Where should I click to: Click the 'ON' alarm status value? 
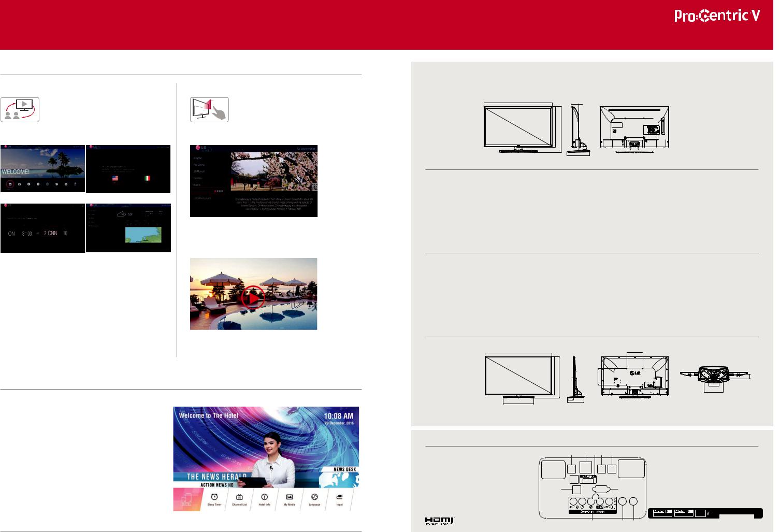[11, 234]
